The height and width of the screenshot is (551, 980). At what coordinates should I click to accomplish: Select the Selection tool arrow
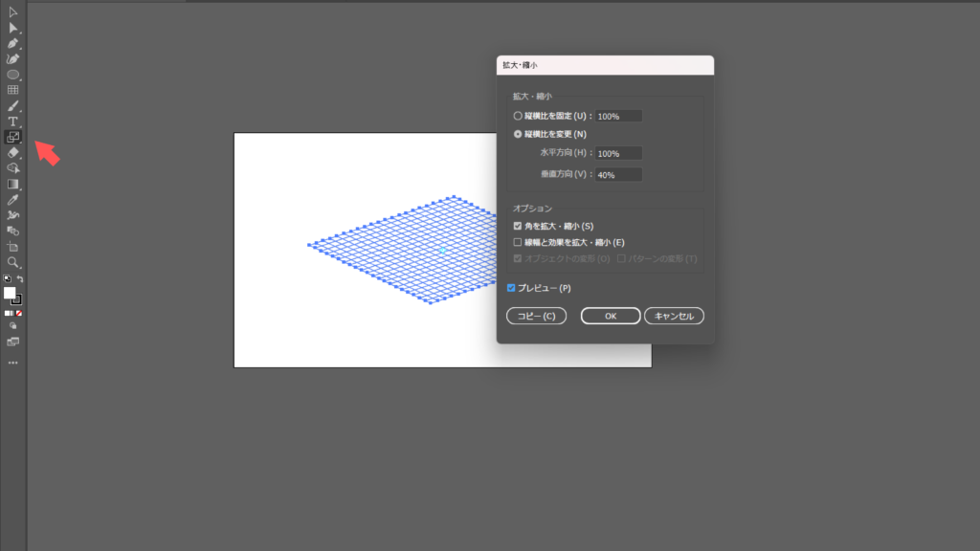pos(13,11)
